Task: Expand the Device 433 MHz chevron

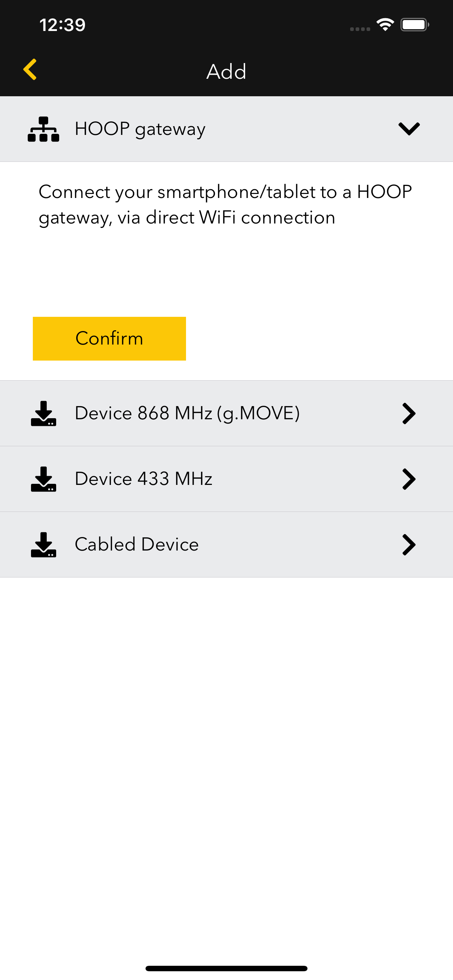Action: pyautogui.click(x=409, y=479)
